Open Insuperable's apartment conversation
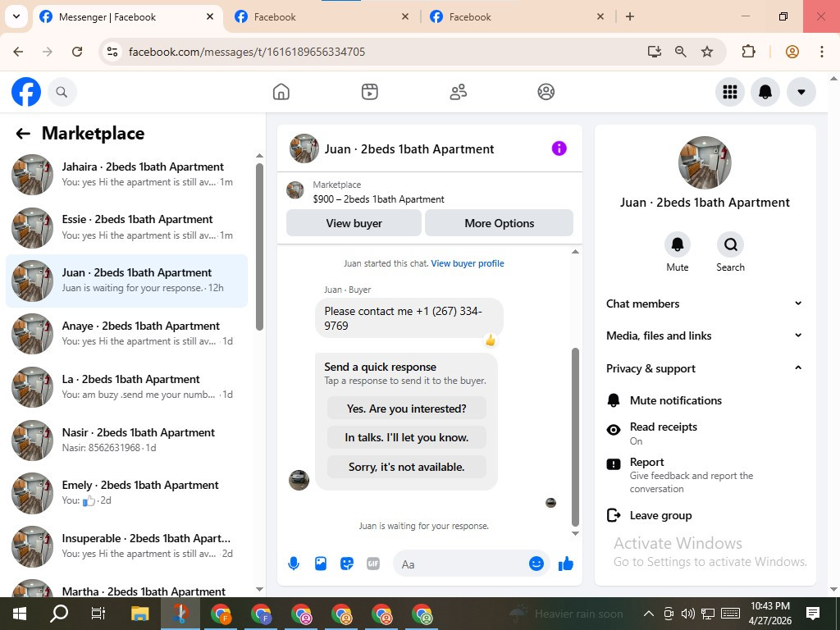This screenshot has width=840, height=630. 127,546
